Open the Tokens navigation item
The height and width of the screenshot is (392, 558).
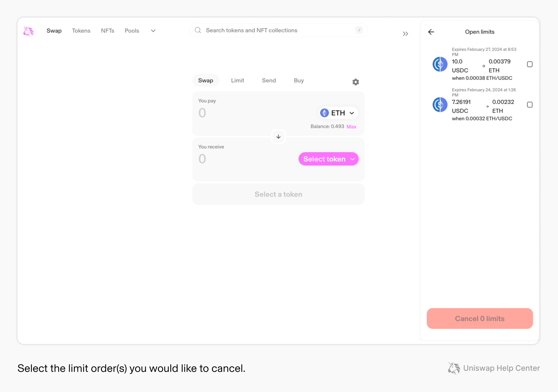pyautogui.click(x=81, y=31)
